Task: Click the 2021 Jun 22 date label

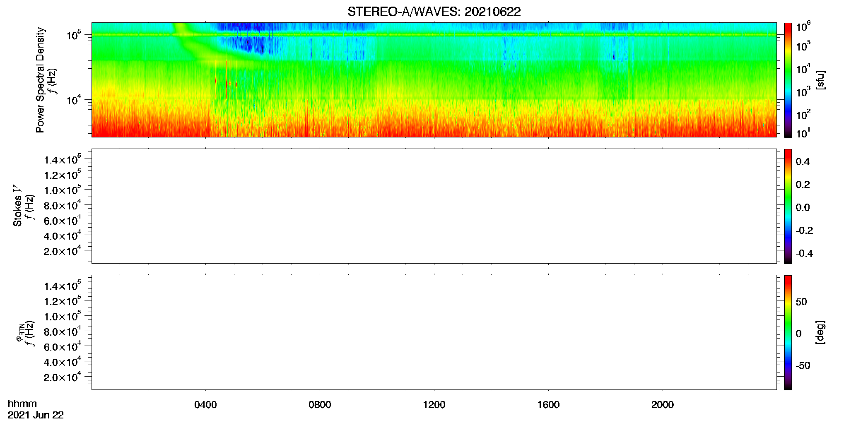Action: tap(36, 415)
